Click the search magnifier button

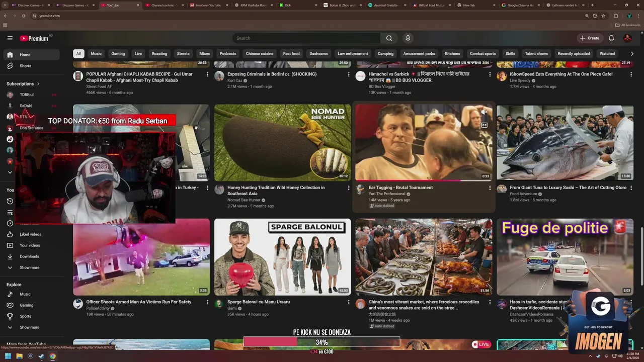point(389,38)
